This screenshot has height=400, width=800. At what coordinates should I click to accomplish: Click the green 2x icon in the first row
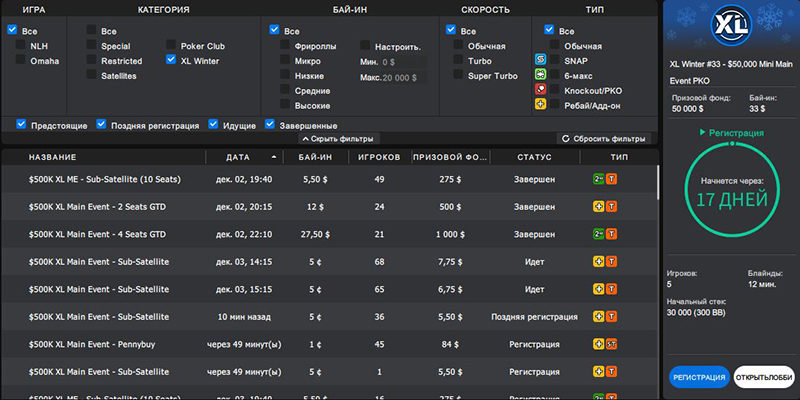click(x=598, y=179)
